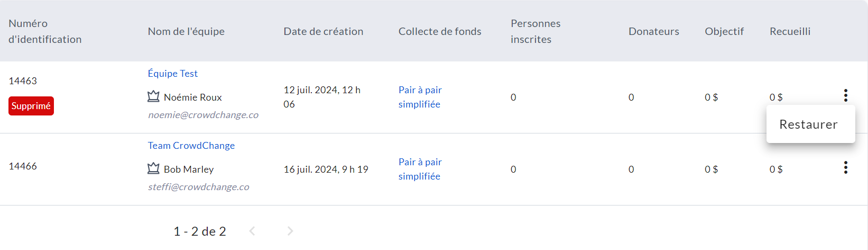Screen dimensions: 868x250
Task: Click the Collecte de fonds column header
Action: tap(440, 31)
